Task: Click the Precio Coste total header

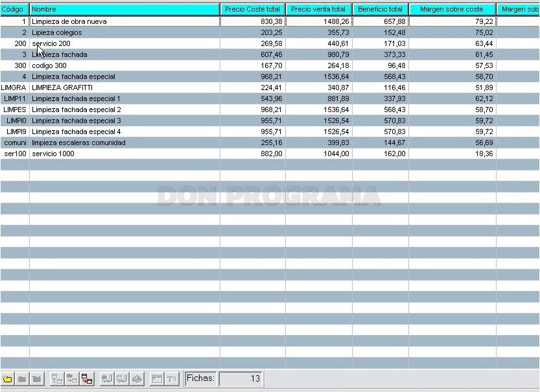Action: 252,9
